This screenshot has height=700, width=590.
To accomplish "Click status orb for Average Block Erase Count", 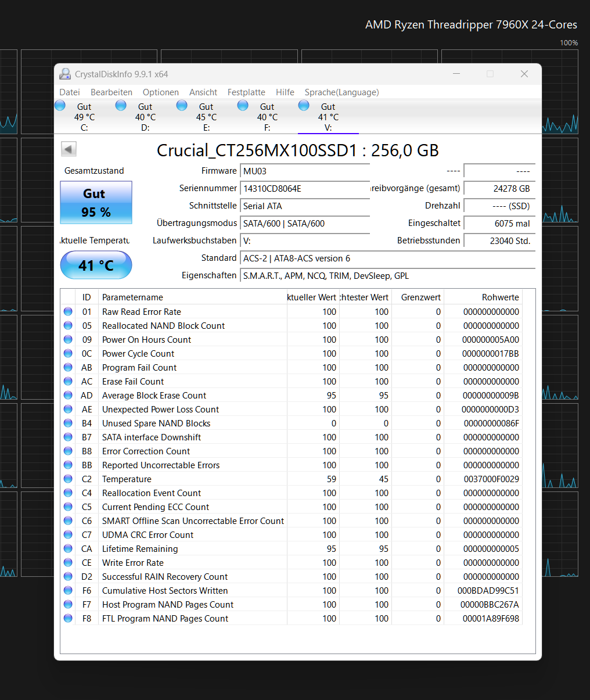I will coord(68,396).
